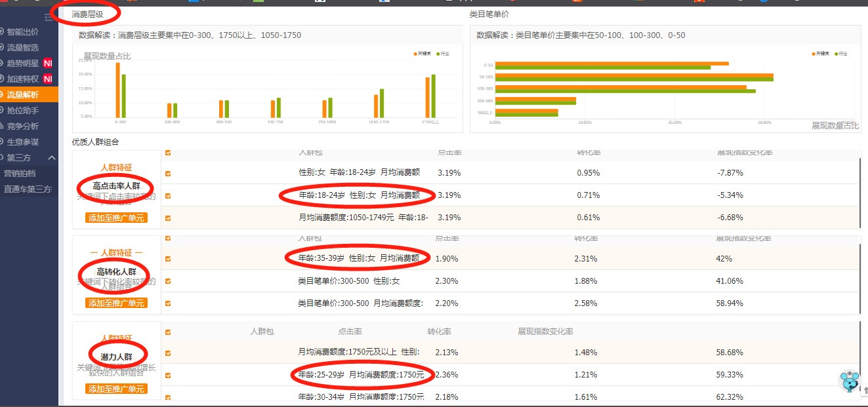Image resolution: width=868 pixels, height=407 pixels.
Task: Click 展现指数变化率 header in 潜力人群 table
Action: click(x=545, y=332)
